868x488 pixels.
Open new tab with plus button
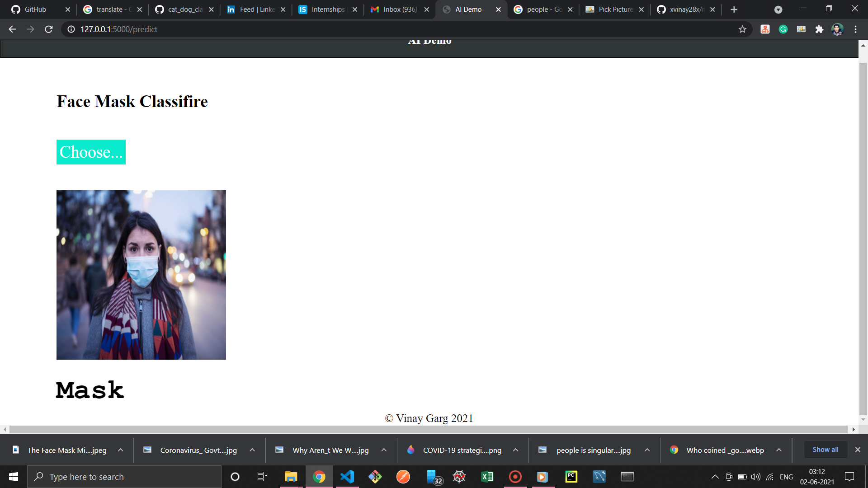tap(734, 9)
